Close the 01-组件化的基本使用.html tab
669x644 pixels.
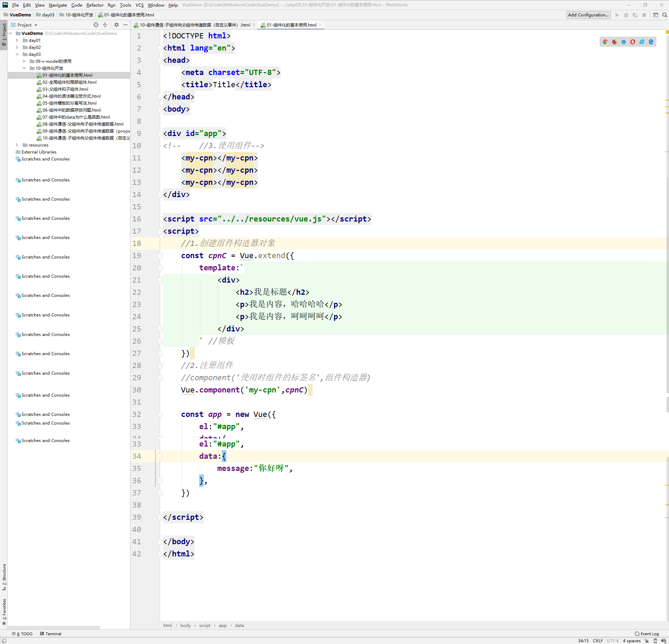(320, 25)
